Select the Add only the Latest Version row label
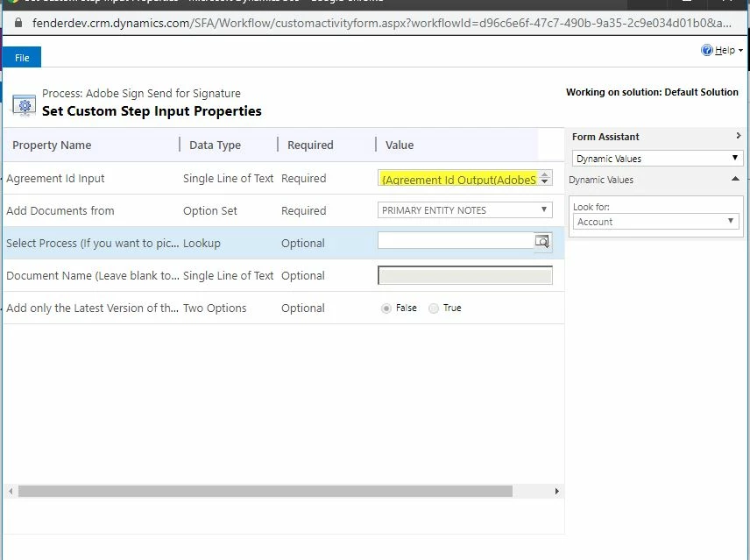 tap(92, 308)
